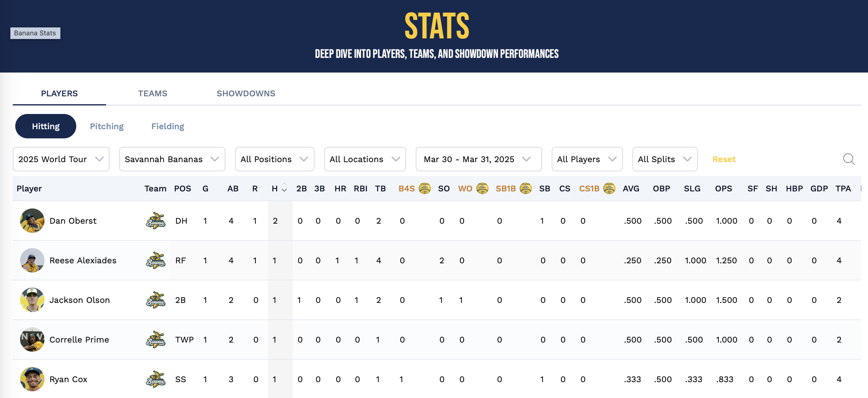Toggle the H column sort arrows
The image size is (868, 398).
[x=284, y=187]
